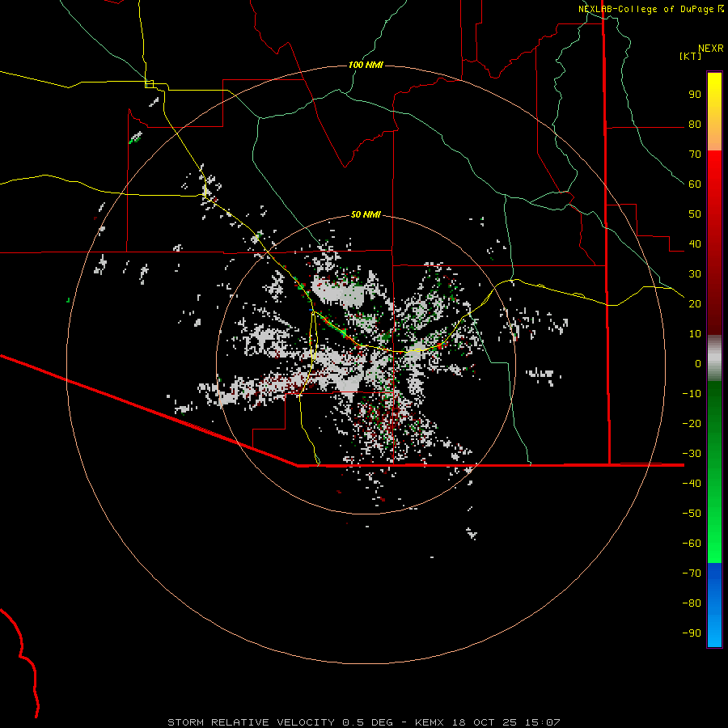Click the -10 value on velocity scale
The width and height of the screenshot is (728, 728).
692,394
